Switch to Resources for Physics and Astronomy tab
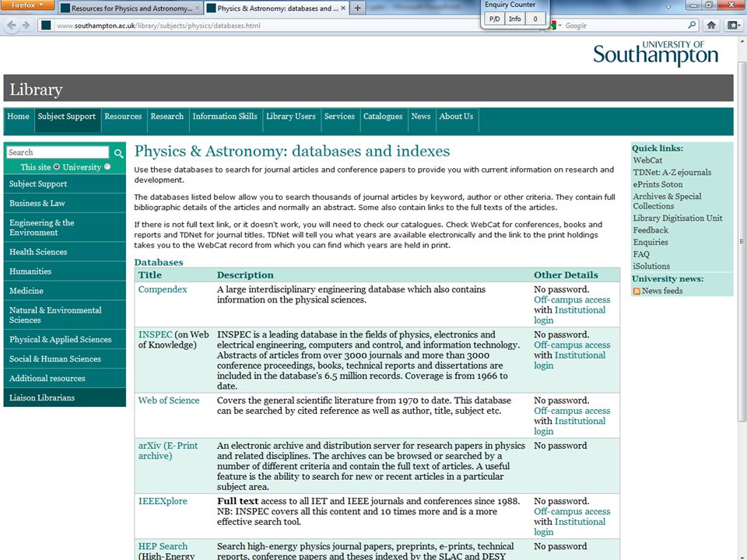Viewport: 747px width, 560px height. click(x=131, y=8)
